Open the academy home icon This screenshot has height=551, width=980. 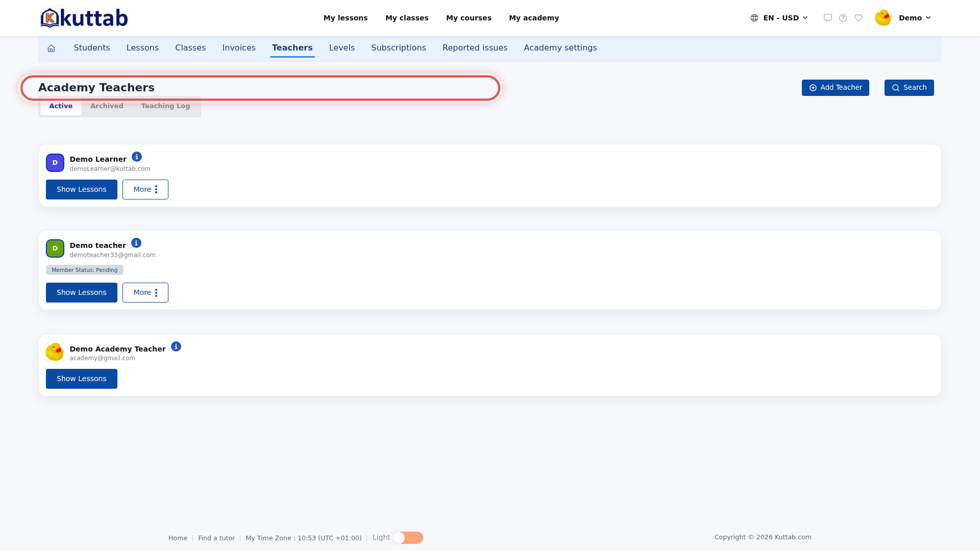pos(51,48)
